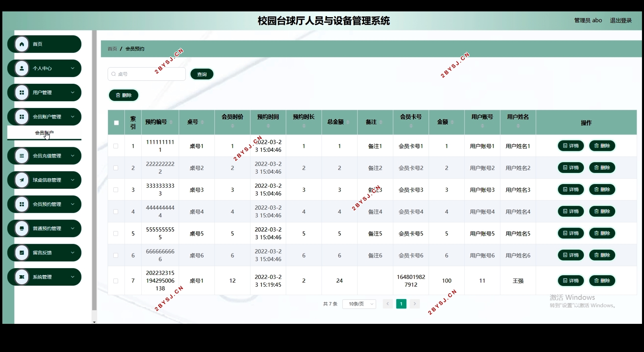Check the row 4 checkbox

116,212
